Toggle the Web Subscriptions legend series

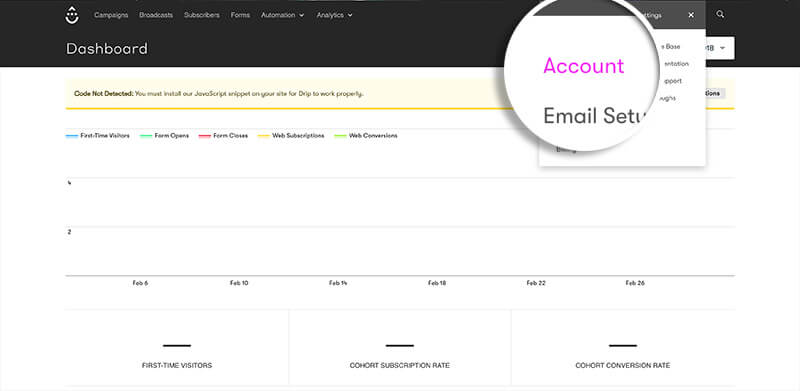[291, 136]
